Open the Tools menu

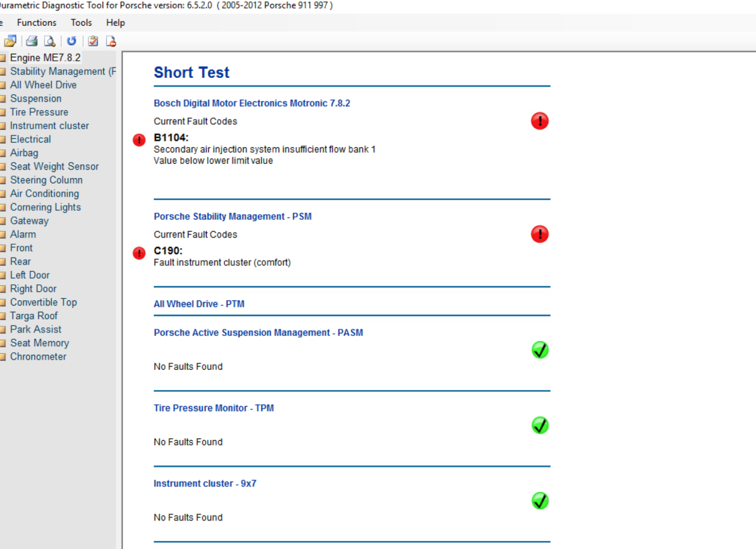point(81,23)
